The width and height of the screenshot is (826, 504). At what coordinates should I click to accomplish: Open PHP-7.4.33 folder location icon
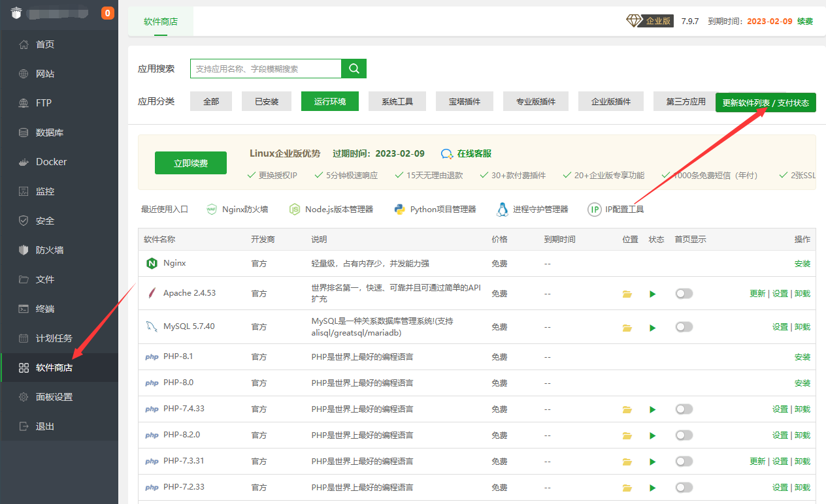[x=627, y=409]
